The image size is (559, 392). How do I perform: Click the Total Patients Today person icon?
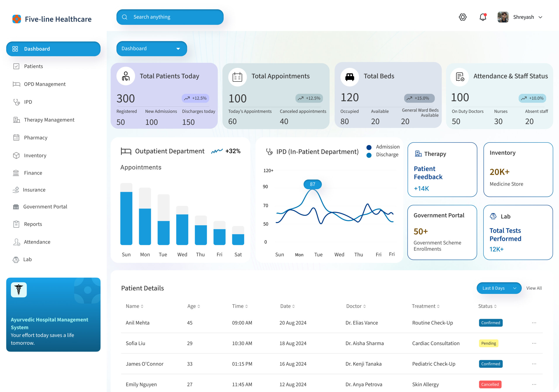[x=126, y=76]
